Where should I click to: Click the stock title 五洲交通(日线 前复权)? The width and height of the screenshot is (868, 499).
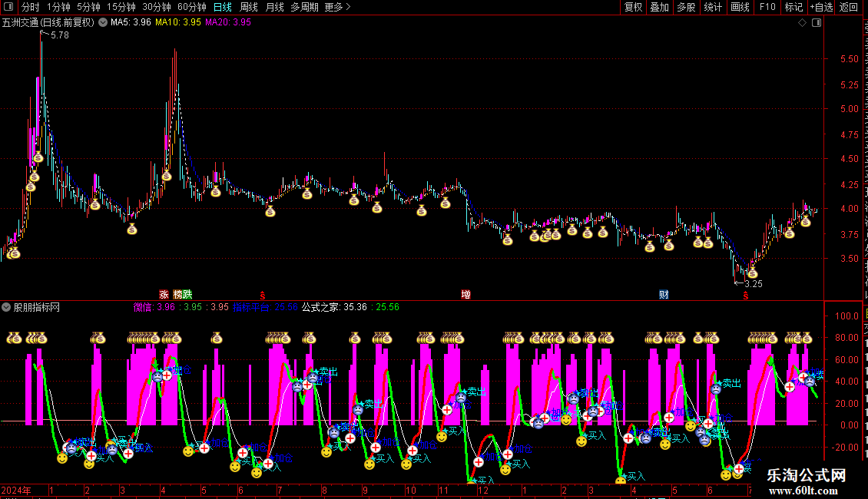pyautogui.click(x=48, y=23)
